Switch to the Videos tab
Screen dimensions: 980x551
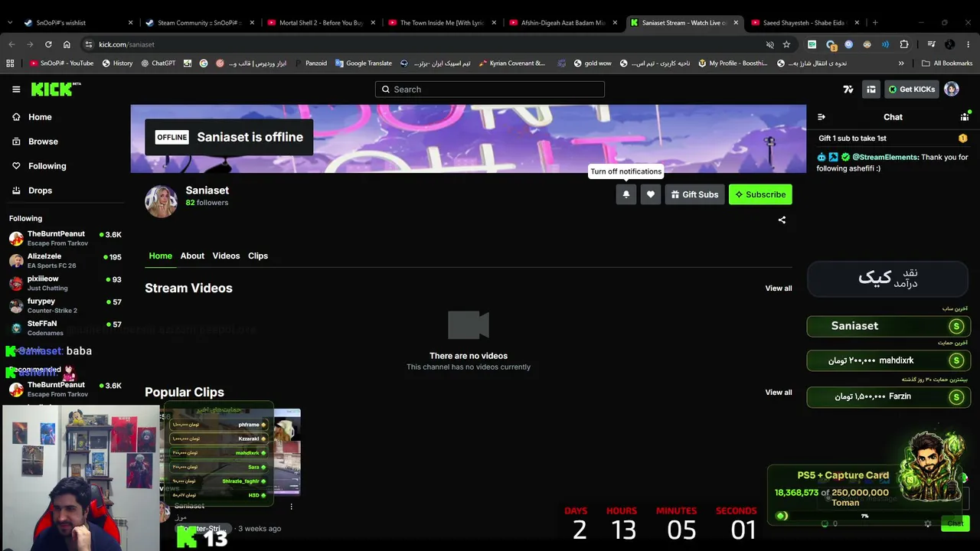coord(226,256)
